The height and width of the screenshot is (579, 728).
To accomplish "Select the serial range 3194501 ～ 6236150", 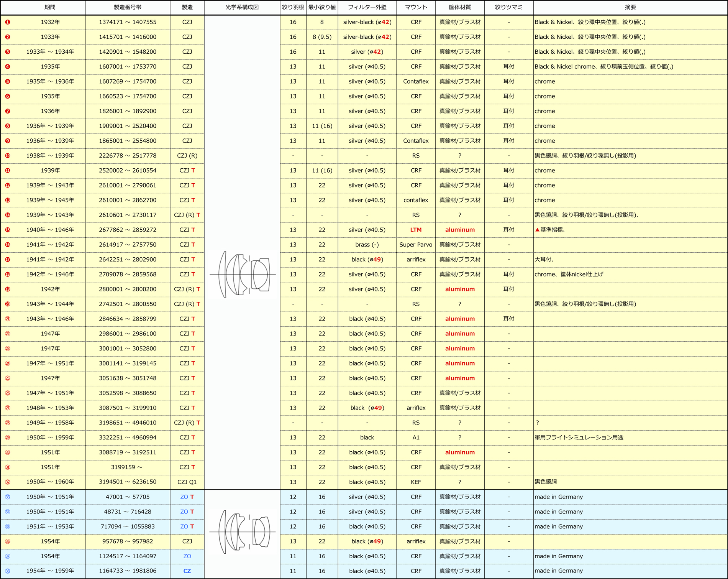I will point(128,482).
